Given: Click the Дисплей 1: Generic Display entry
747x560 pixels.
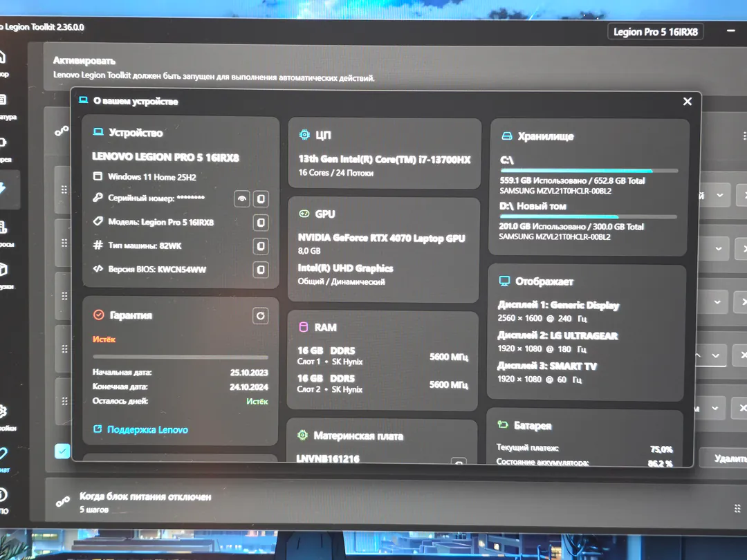Looking at the screenshot, I should tap(558, 305).
